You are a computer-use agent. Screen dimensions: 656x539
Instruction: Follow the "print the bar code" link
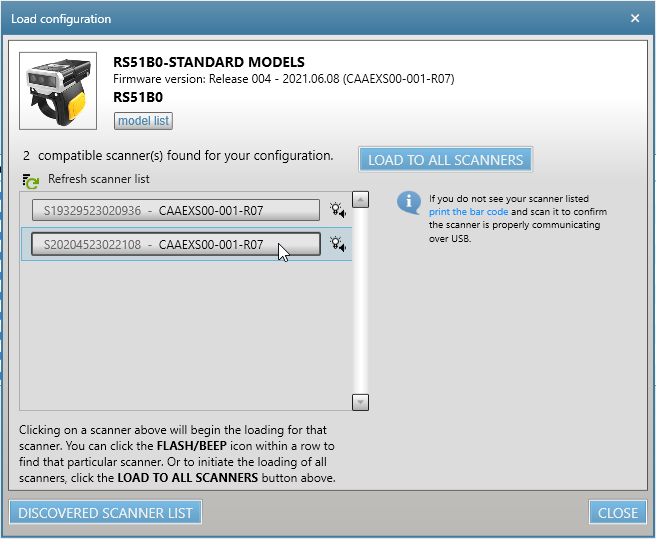point(468,212)
